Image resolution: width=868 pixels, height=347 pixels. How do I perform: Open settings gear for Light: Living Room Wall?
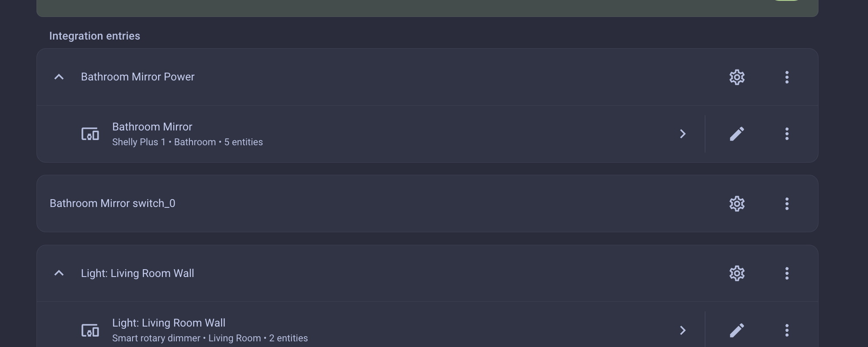pyautogui.click(x=737, y=274)
